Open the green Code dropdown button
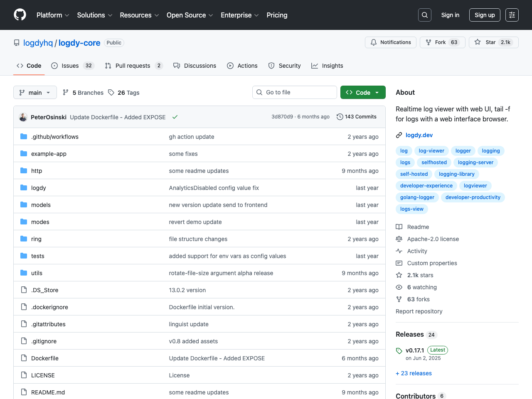The width and height of the screenshot is (532, 399). pos(362,93)
